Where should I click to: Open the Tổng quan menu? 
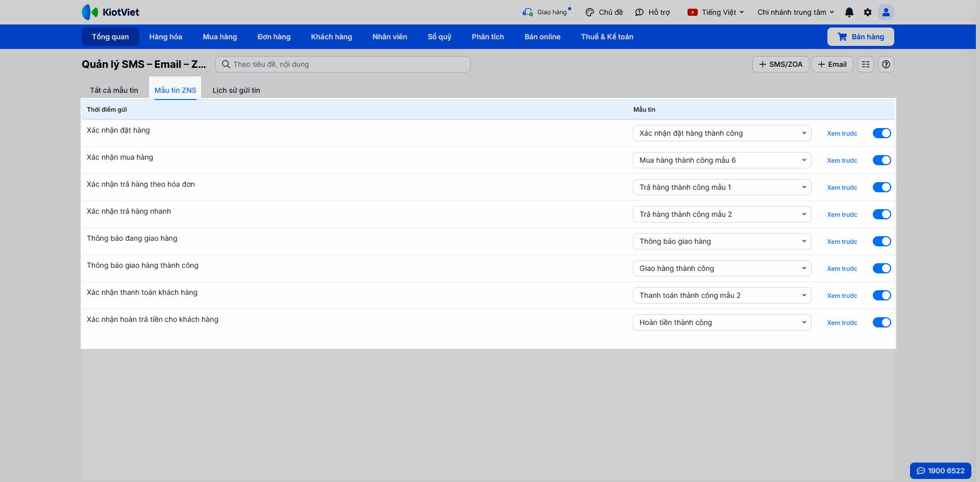[110, 37]
